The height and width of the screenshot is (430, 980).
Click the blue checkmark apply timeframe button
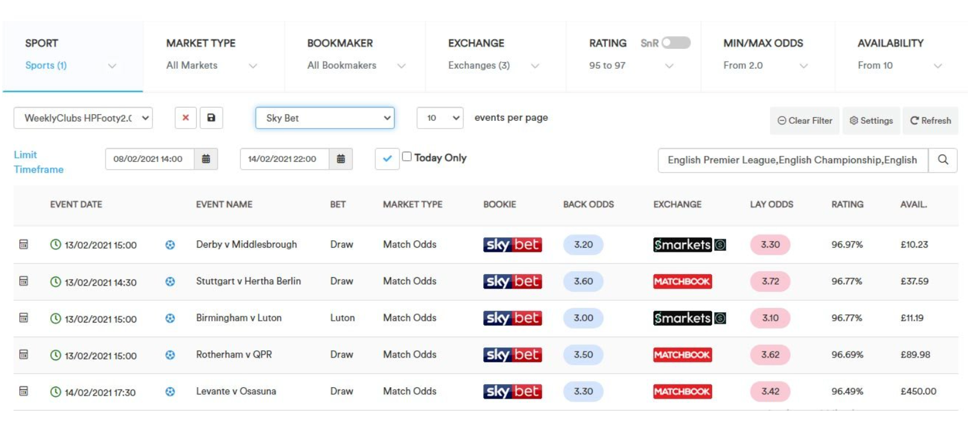[387, 159]
